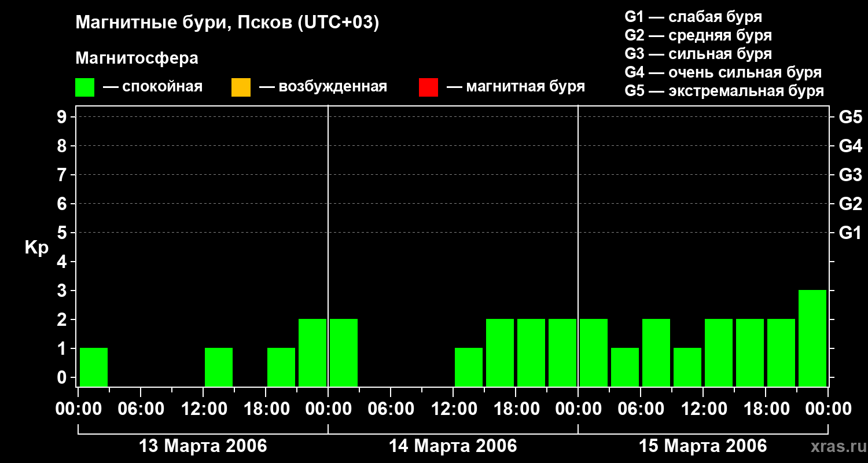The width and height of the screenshot is (868, 463).
Task: Select the Kp 2 bar starting 14 March midnight
Action: coord(344,352)
